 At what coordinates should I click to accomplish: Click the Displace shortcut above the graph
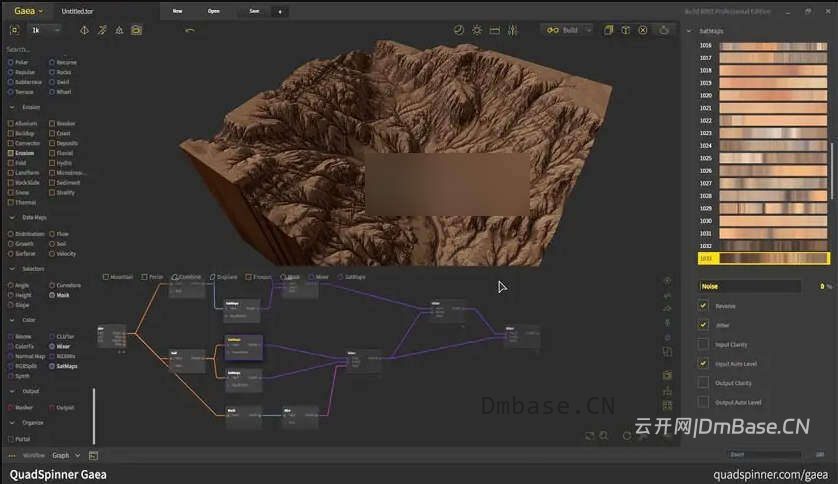(224, 277)
